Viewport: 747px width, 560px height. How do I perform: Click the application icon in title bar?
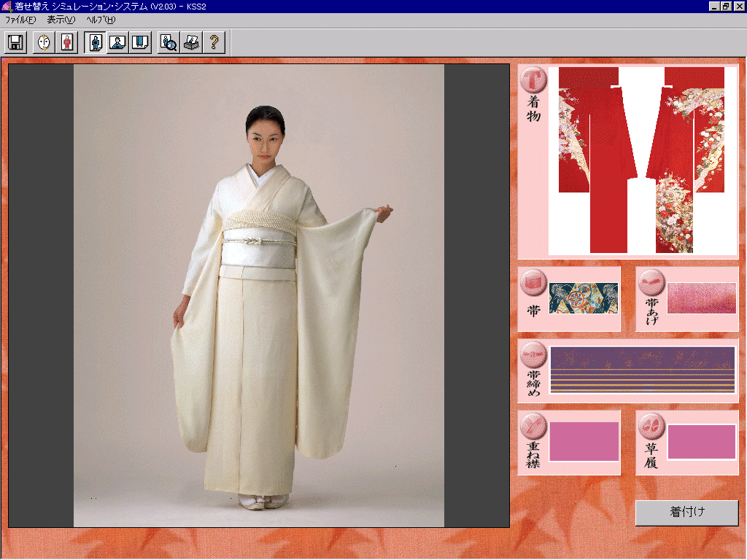coord(7,6)
